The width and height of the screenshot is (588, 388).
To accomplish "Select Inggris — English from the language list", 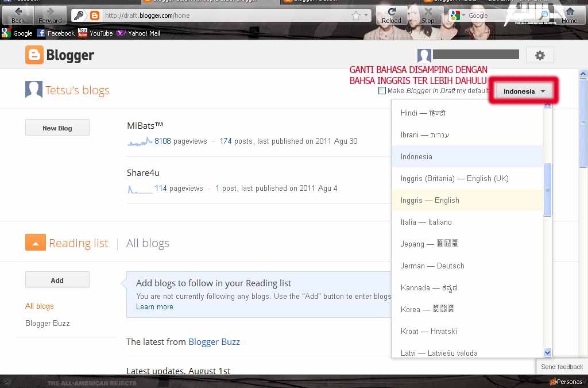I will 430,200.
